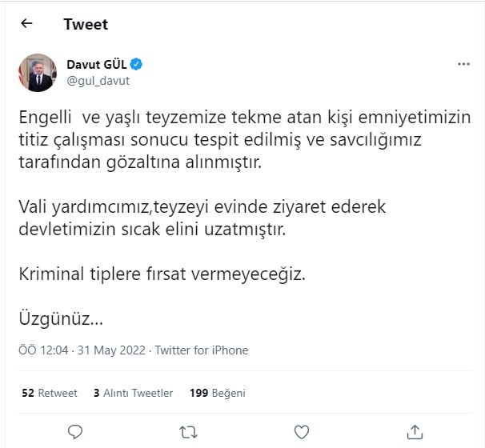
Task: Click the share upload icon
Action: tap(414, 432)
